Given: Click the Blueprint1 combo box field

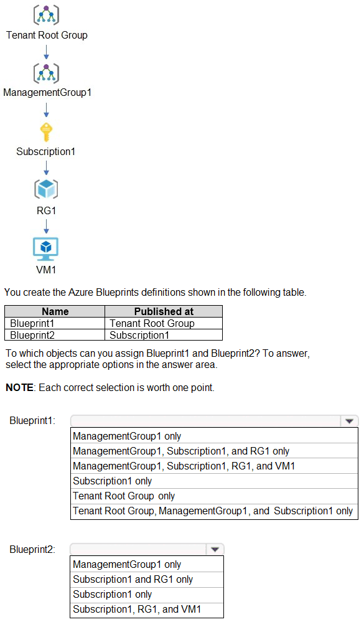Looking at the screenshot, I should pyautogui.click(x=214, y=421).
